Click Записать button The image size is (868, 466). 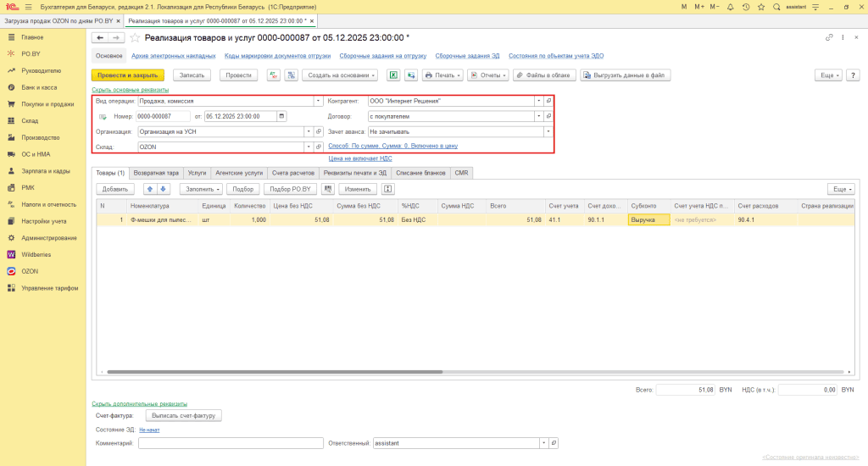point(192,75)
